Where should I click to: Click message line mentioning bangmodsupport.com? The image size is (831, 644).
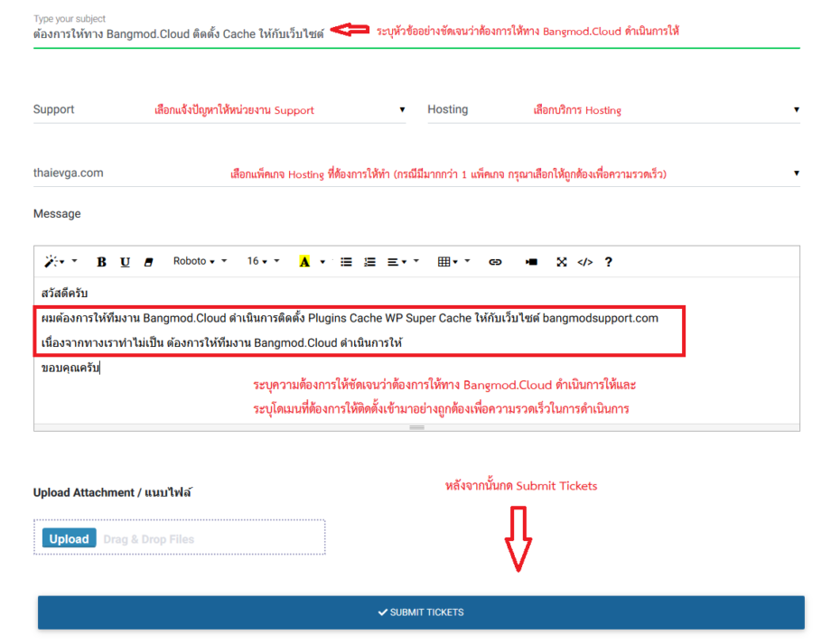[x=350, y=318]
